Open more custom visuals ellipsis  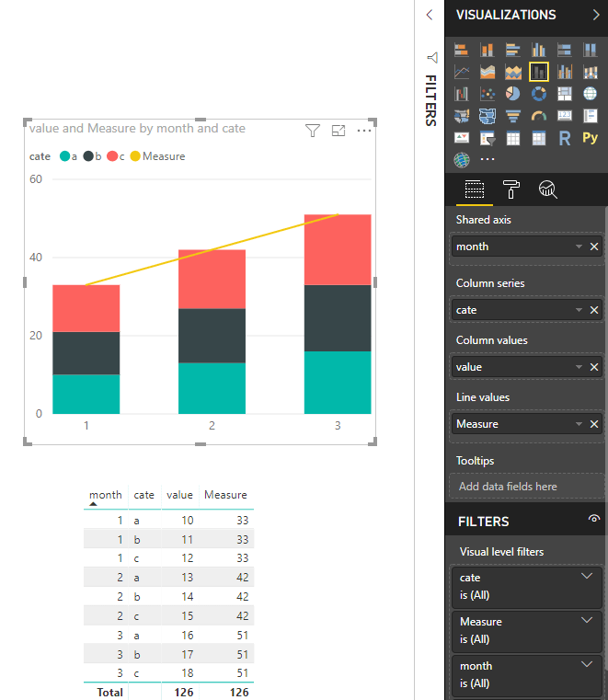(487, 159)
